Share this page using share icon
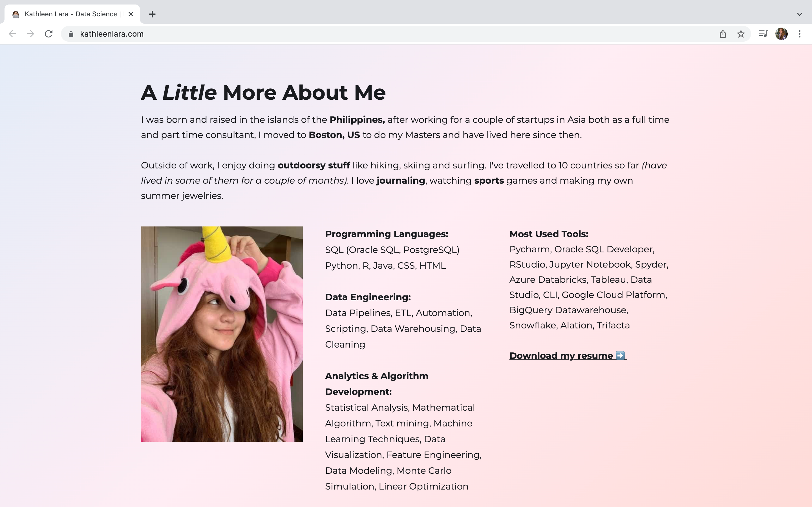The width and height of the screenshot is (812, 507). pyautogui.click(x=723, y=34)
